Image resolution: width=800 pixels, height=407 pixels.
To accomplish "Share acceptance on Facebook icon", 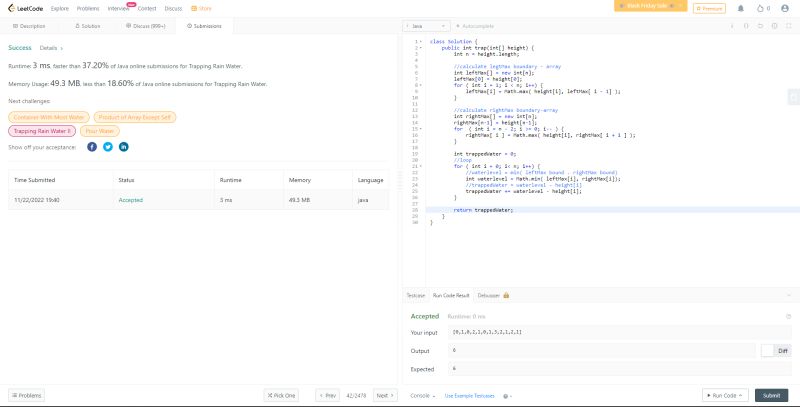I will pos(92,146).
